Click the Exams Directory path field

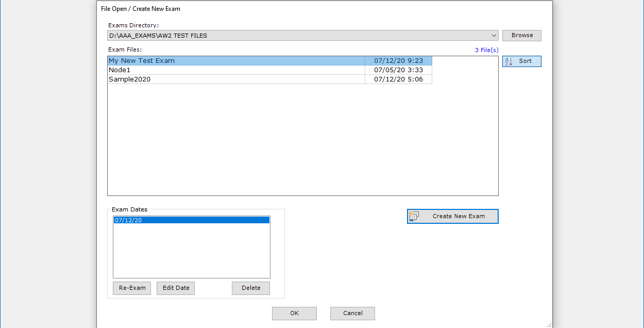point(298,36)
